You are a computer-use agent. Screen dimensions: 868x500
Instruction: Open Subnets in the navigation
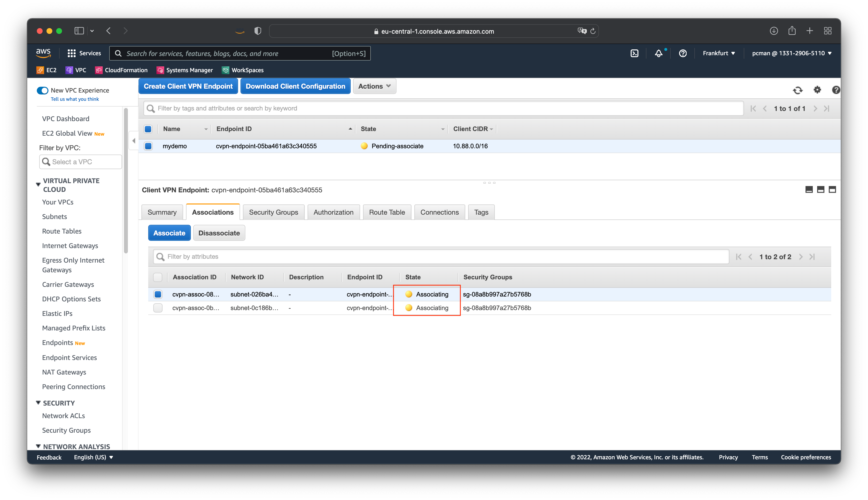(x=54, y=217)
